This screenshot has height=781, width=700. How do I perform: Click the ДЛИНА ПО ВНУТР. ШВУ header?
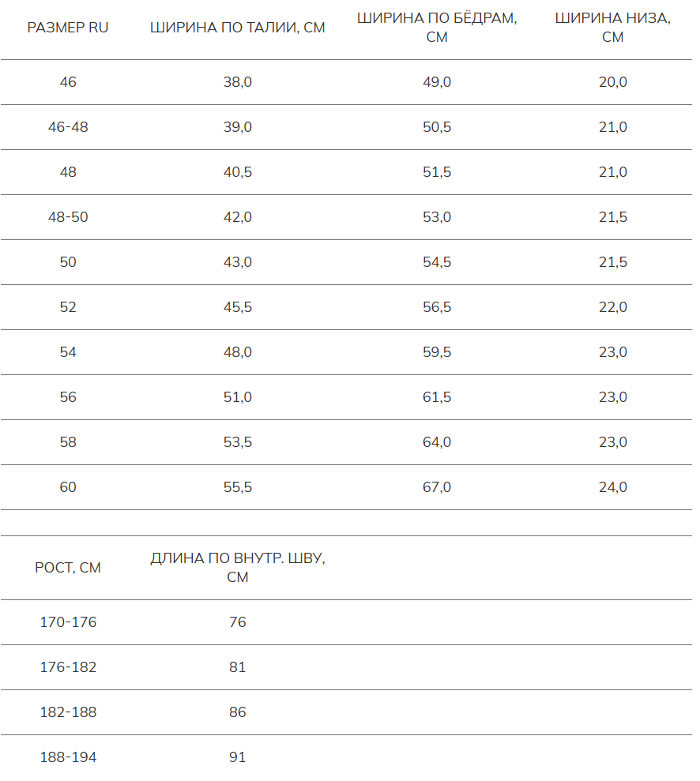tap(238, 568)
